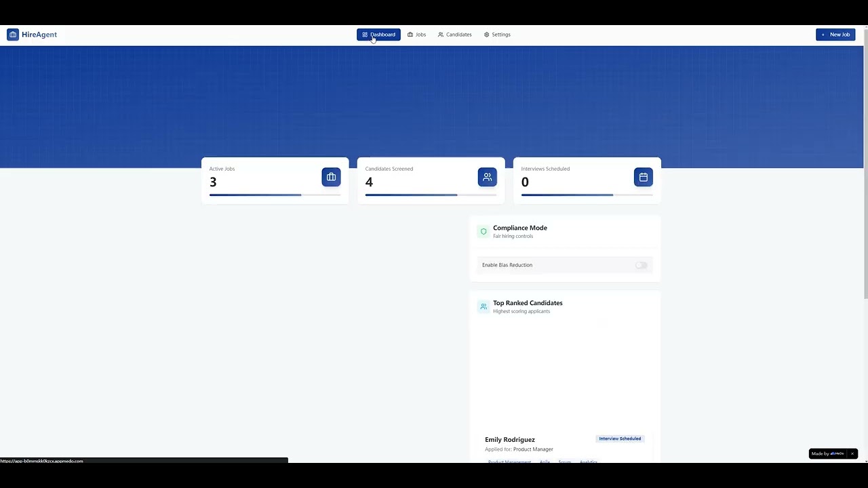The width and height of the screenshot is (868, 488).
Task: Close the Made by badge
Action: click(852, 454)
